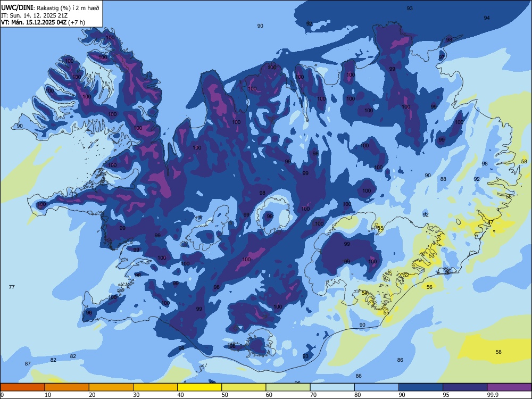Click the '30' legend scale label

tap(136, 395)
